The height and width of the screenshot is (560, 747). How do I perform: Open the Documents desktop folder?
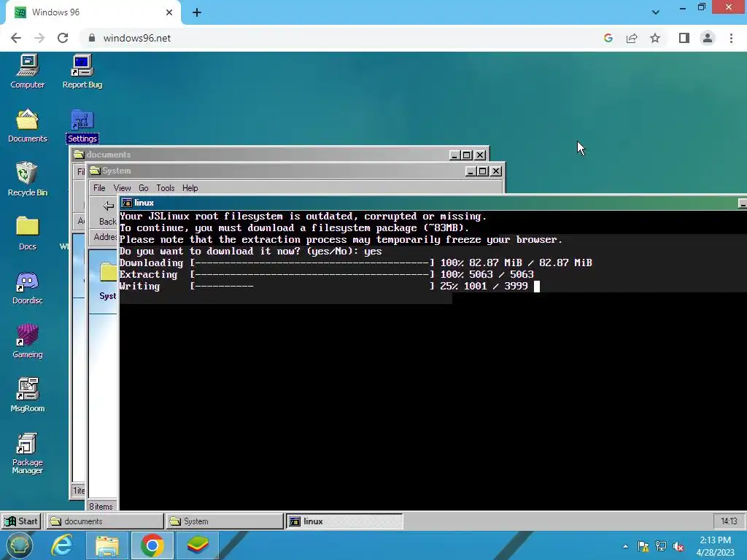point(27,125)
